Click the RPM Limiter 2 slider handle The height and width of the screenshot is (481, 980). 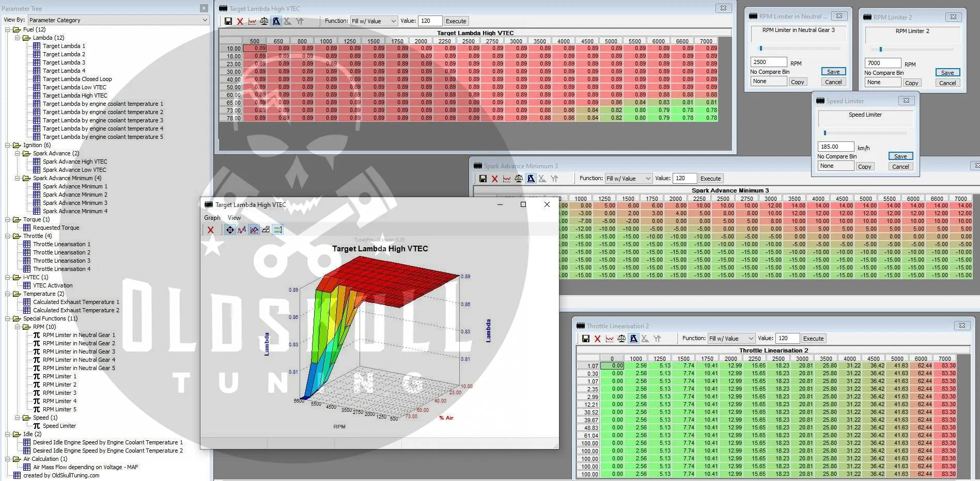[x=881, y=50]
